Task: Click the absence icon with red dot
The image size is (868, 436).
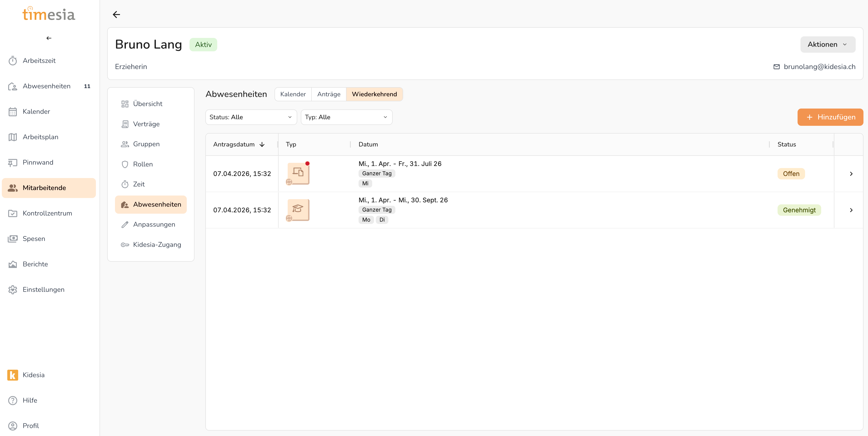Action: [x=298, y=173]
